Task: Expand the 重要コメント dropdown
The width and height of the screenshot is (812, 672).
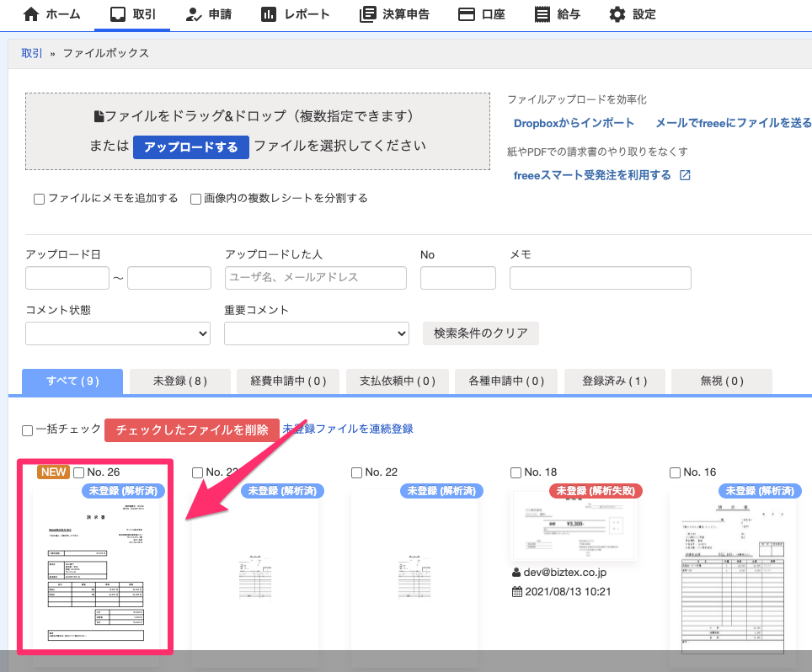Action: [317, 333]
